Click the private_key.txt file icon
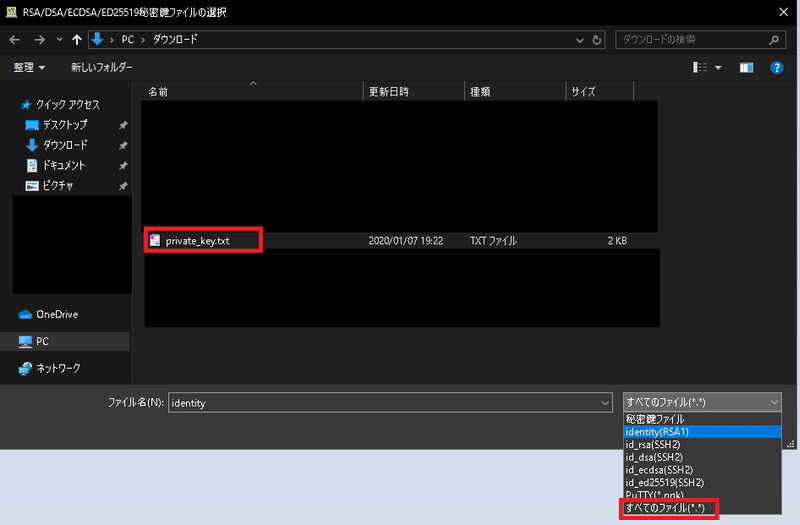Image resolution: width=800 pixels, height=525 pixels. coord(155,240)
